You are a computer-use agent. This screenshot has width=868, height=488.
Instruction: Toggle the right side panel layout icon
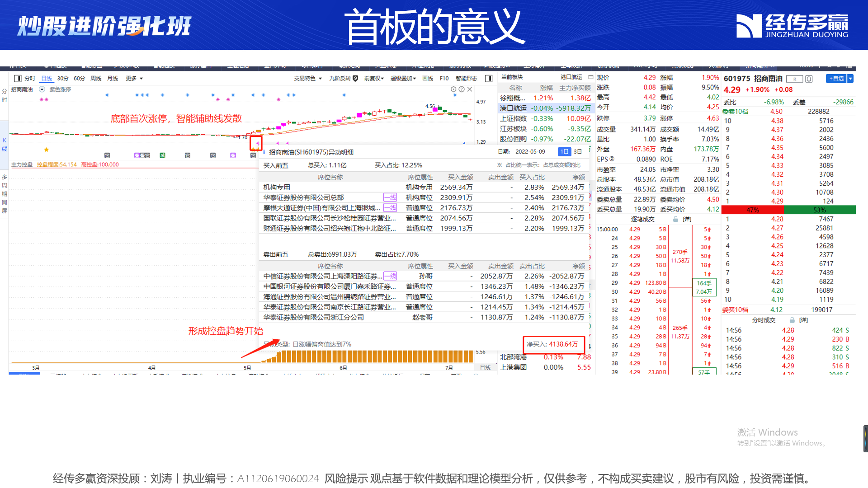tap(489, 79)
